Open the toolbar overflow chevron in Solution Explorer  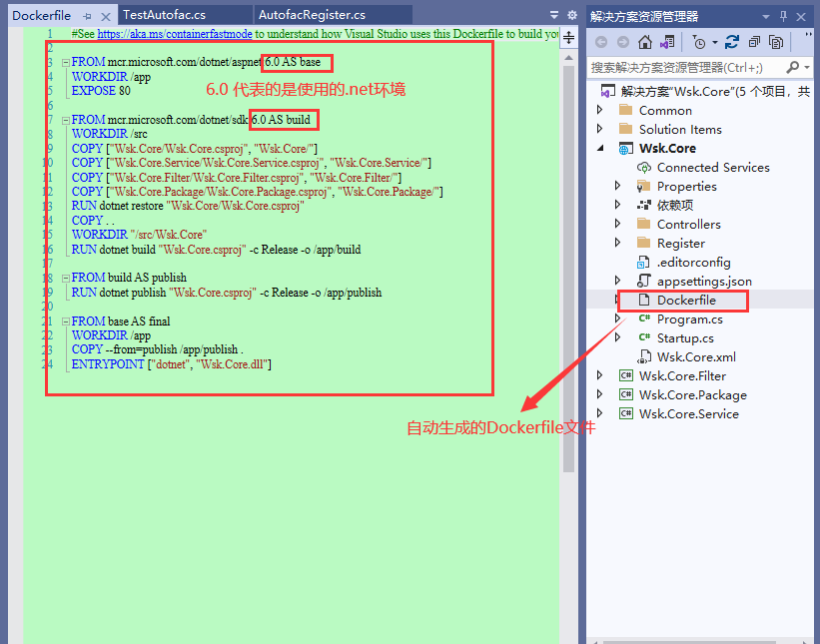pos(808,36)
